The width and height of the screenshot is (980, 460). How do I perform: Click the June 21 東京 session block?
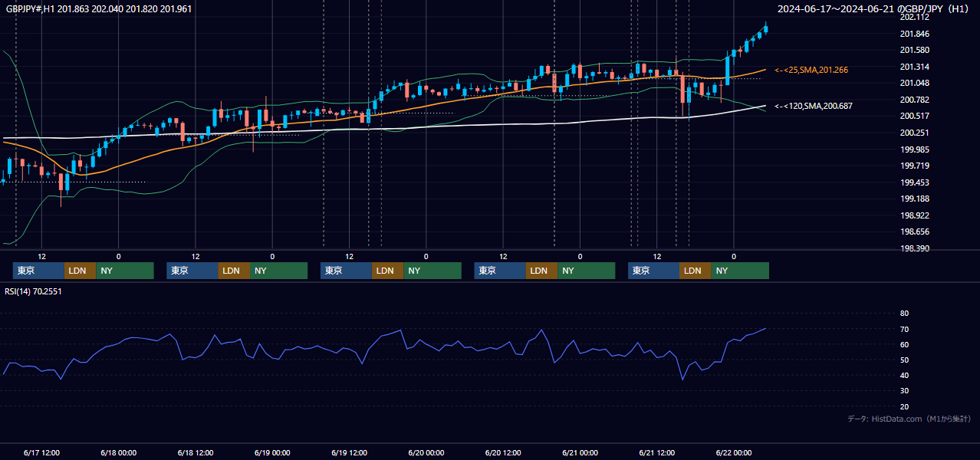(654, 271)
